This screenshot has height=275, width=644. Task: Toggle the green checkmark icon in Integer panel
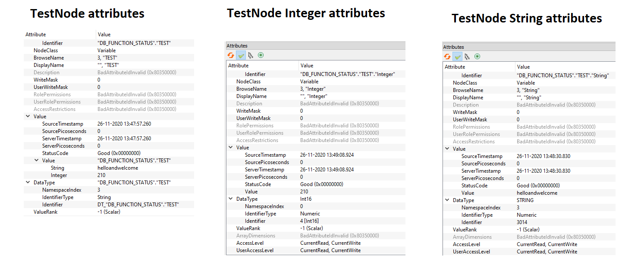tap(241, 55)
